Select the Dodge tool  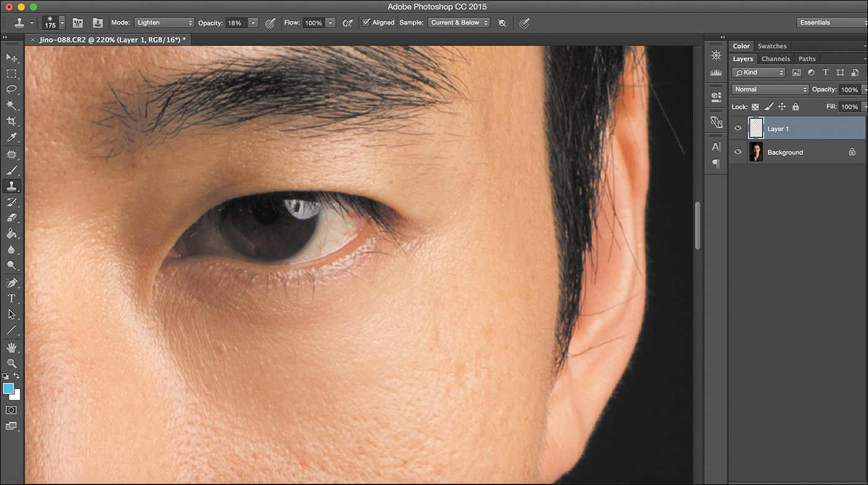coord(11,266)
